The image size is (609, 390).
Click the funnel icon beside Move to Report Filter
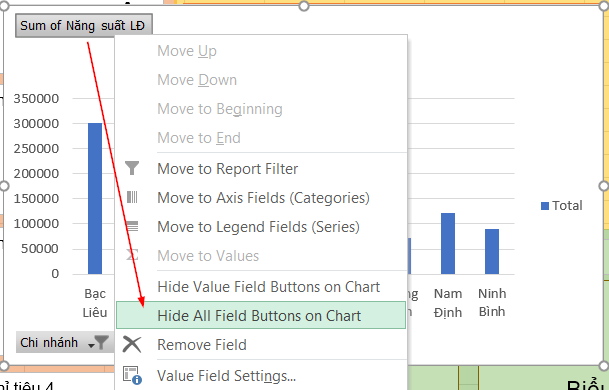132,168
